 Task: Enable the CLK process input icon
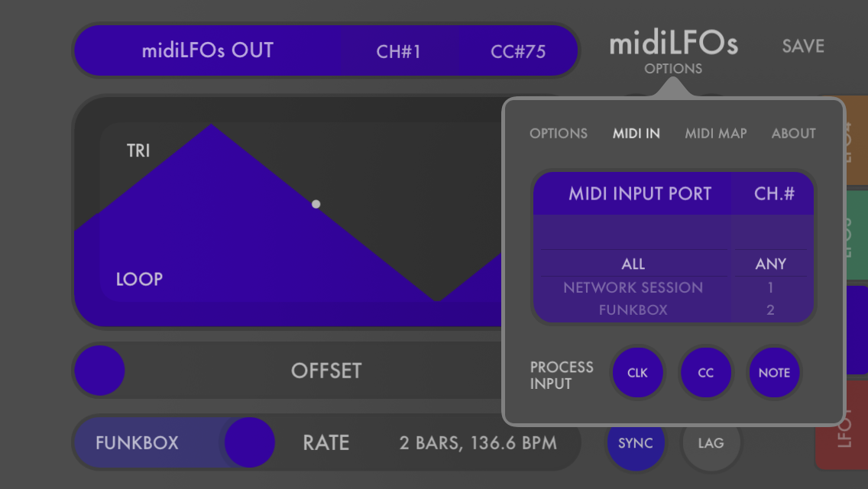point(638,372)
